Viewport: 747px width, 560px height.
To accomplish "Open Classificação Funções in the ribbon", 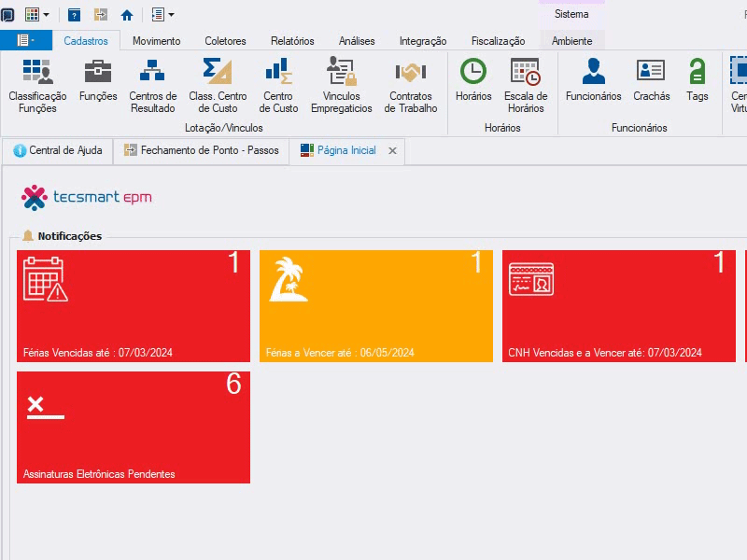I will click(x=37, y=86).
